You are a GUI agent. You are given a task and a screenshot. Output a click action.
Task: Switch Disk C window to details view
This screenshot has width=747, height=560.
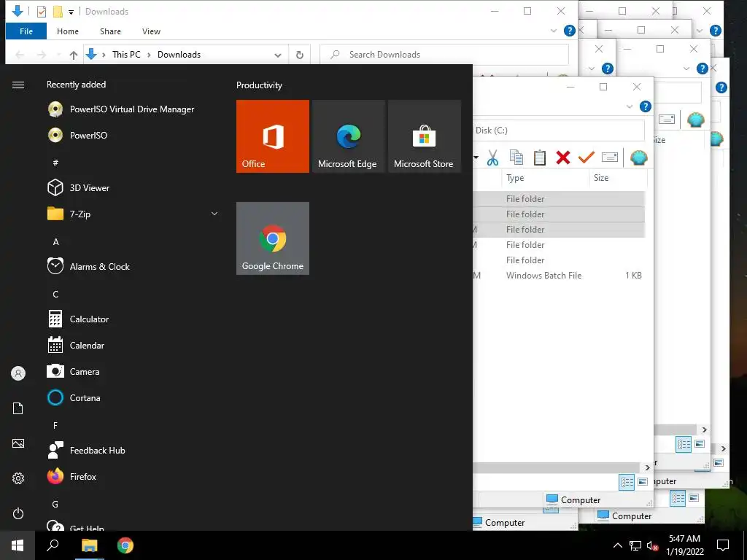click(627, 483)
